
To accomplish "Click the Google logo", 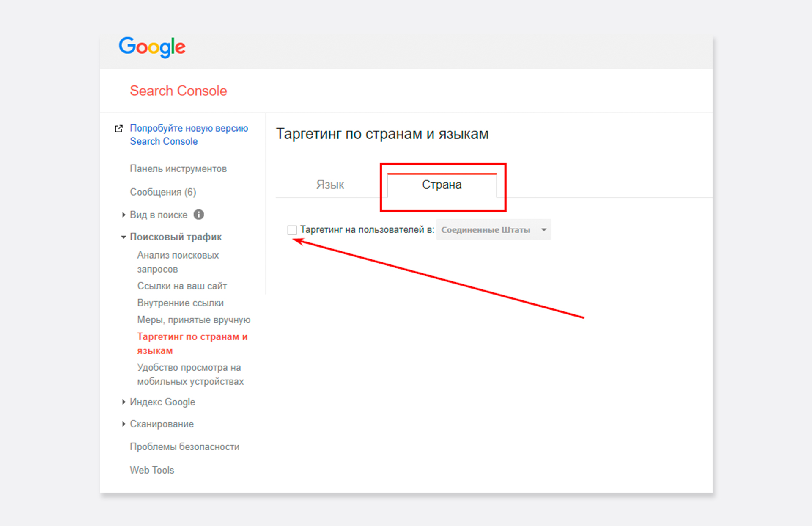I will 152,47.
